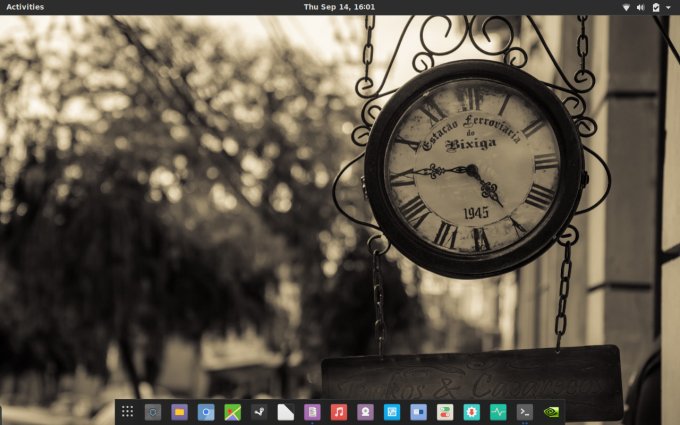The image size is (680, 425).
Task: Click the volume speaker icon in top bar
Action: click(640, 7)
